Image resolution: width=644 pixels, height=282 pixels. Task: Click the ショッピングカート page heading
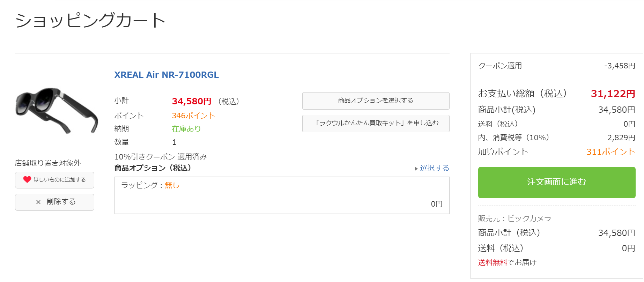point(90,20)
